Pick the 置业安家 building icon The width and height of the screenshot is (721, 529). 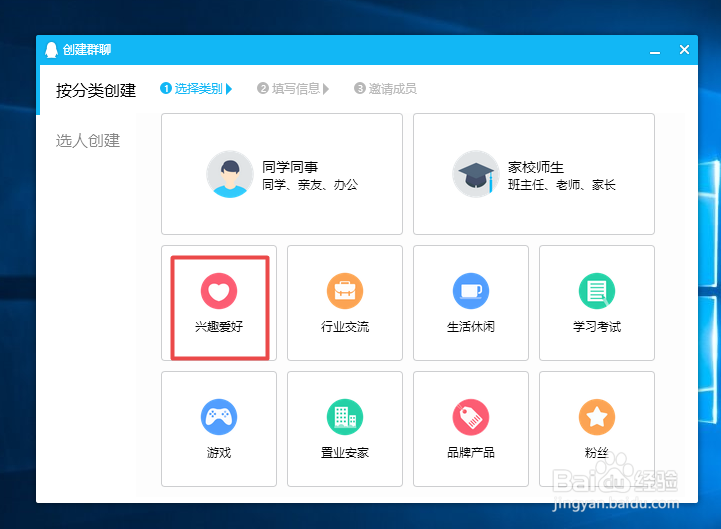(345, 417)
